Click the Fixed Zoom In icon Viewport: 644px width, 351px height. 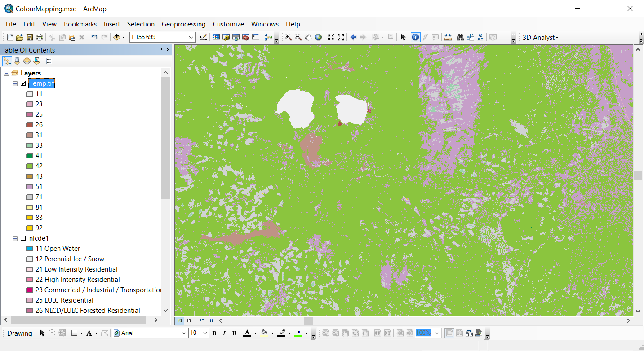pyautogui.click(x=331, y=37)
